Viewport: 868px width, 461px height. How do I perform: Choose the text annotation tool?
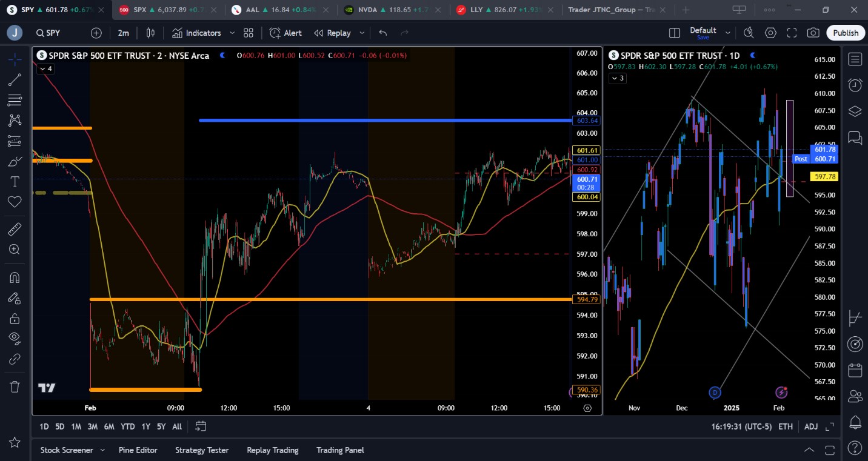(15, 181)
